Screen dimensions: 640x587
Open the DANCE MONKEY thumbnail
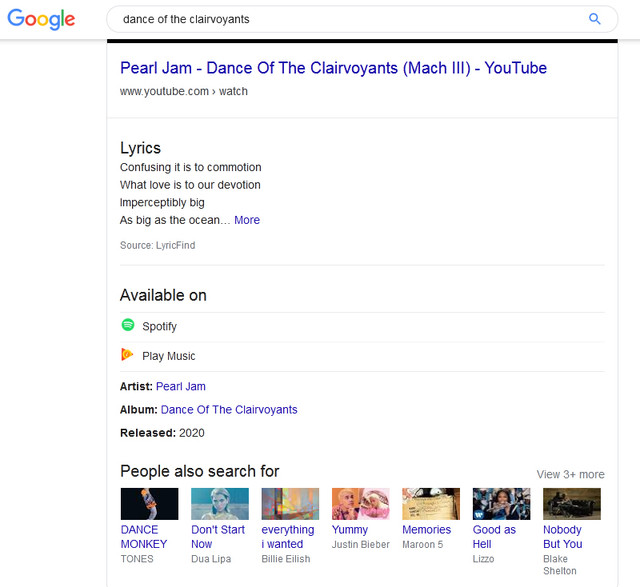coord(149,504)
